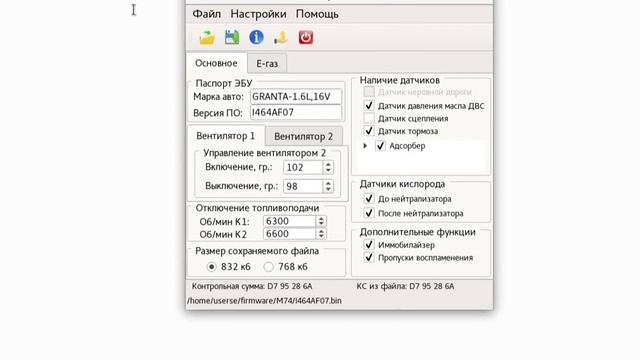The image size is (640, 360).
Task: Increase Включение, гр. with up arrow
Action: pos(328,164)
